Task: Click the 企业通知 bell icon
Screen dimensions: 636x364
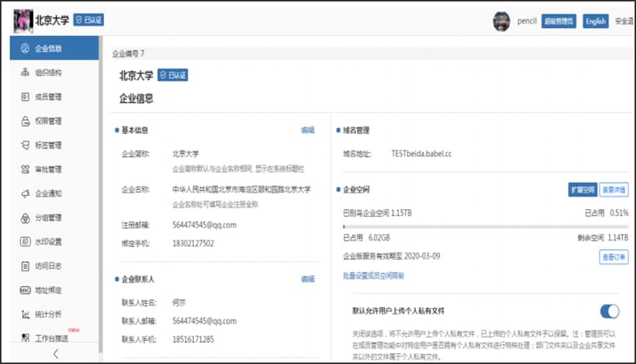Action: [26, 194]
